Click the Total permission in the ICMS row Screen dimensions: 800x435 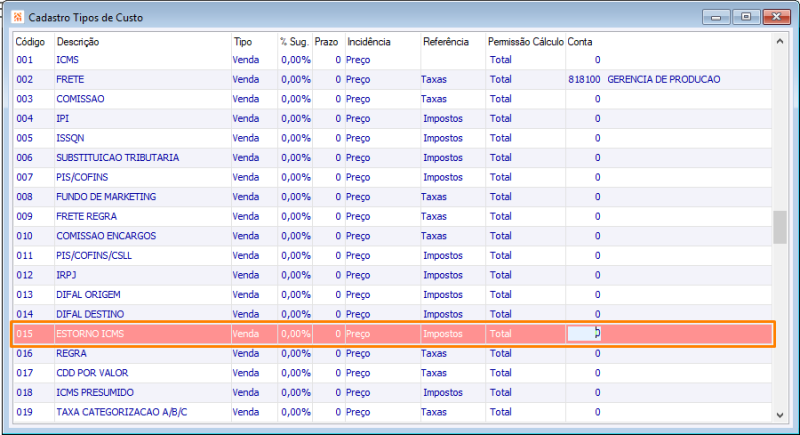[501, 60]
